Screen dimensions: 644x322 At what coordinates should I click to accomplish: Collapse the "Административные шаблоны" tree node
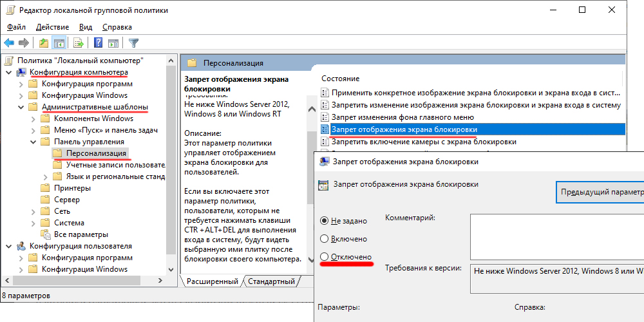pos(21,107)
